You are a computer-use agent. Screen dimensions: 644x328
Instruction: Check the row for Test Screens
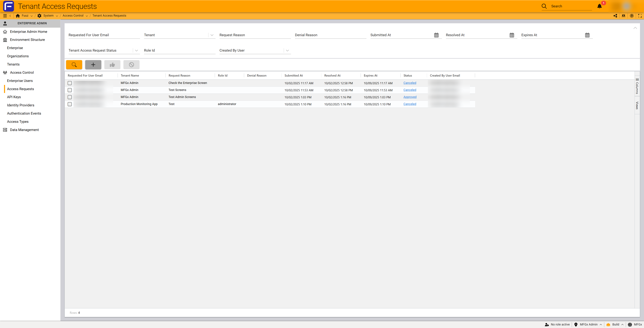point(70,90)
